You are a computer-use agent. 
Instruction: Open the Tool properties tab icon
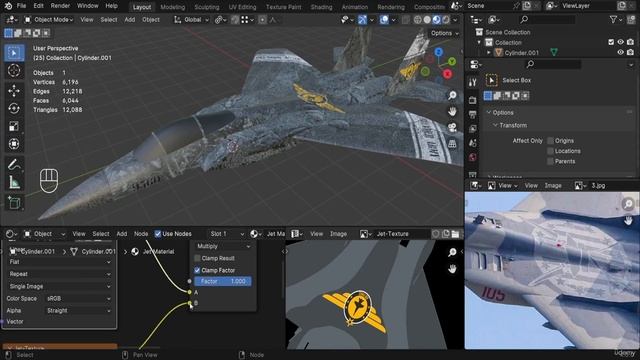click(x=472, y=82)
